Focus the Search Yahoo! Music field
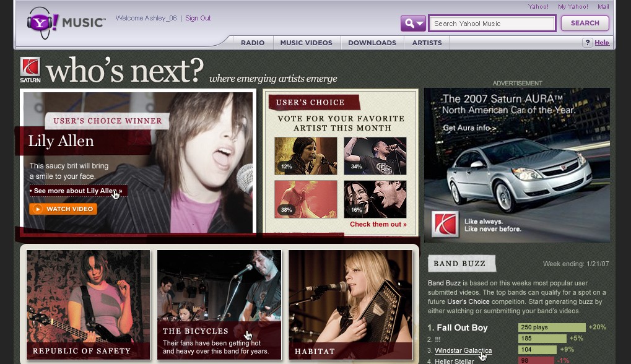This screenshot has height=364, width=631. click(x=492, y=24)
